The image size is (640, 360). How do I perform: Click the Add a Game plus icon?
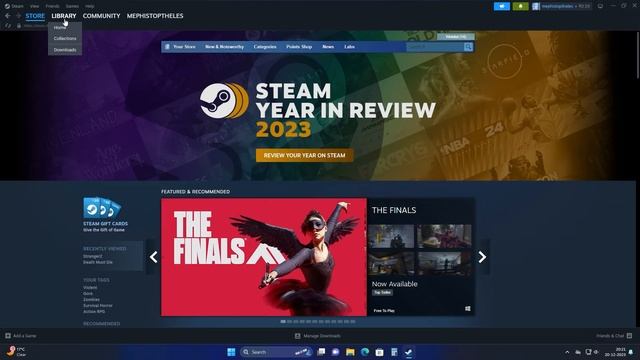point(8,336)
